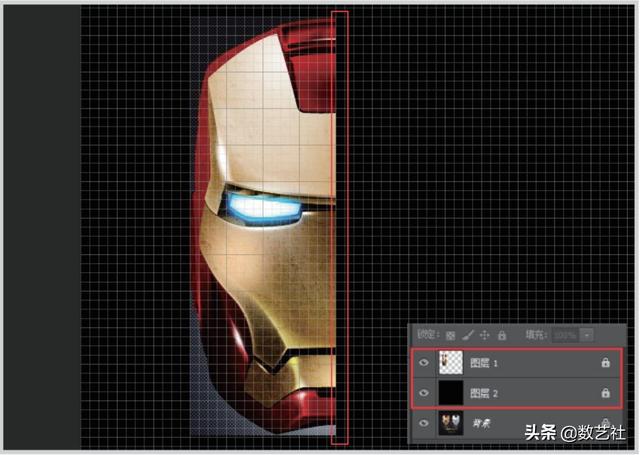Click the lock icon on 图层 1
This screenshot has height=455, width=640.
(x=606, y=362)
